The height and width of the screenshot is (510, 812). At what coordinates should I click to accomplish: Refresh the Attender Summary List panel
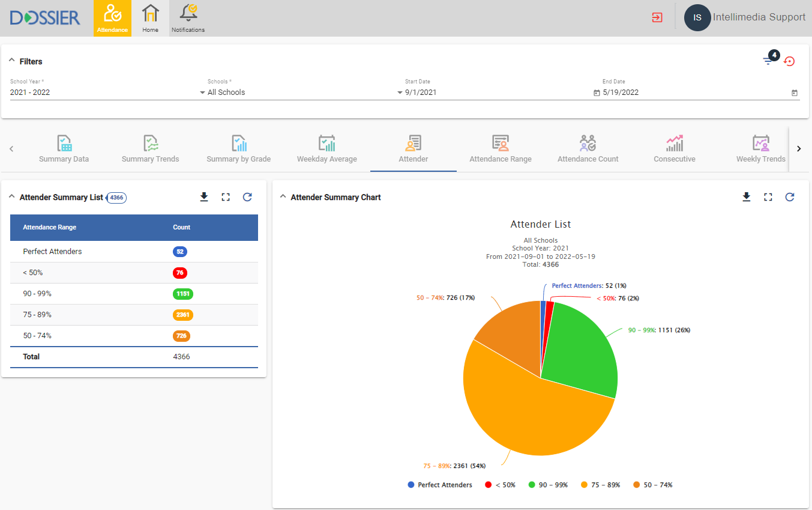click(x=247, y=197)
